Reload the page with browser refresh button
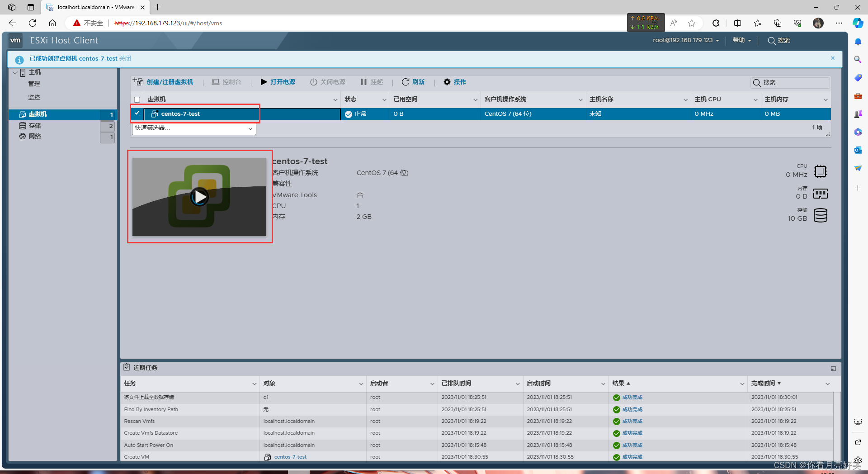Image resolution: width=868 pixels, height=474 pixels. click(x=33, y=23)
